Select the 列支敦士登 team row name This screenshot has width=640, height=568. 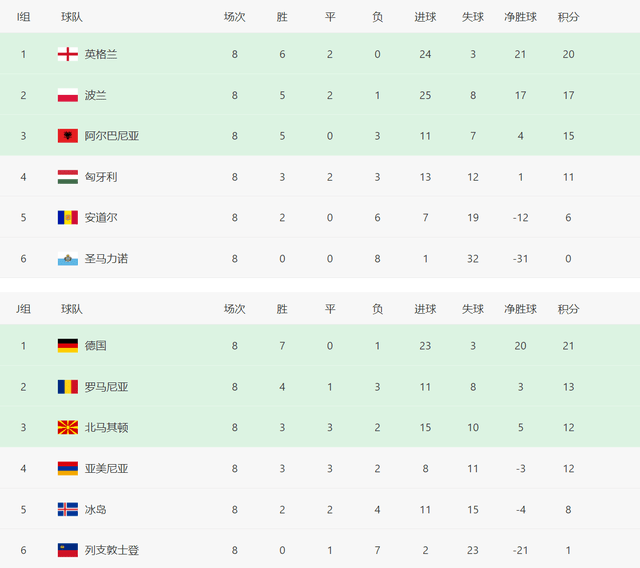(x=112, y=550)
